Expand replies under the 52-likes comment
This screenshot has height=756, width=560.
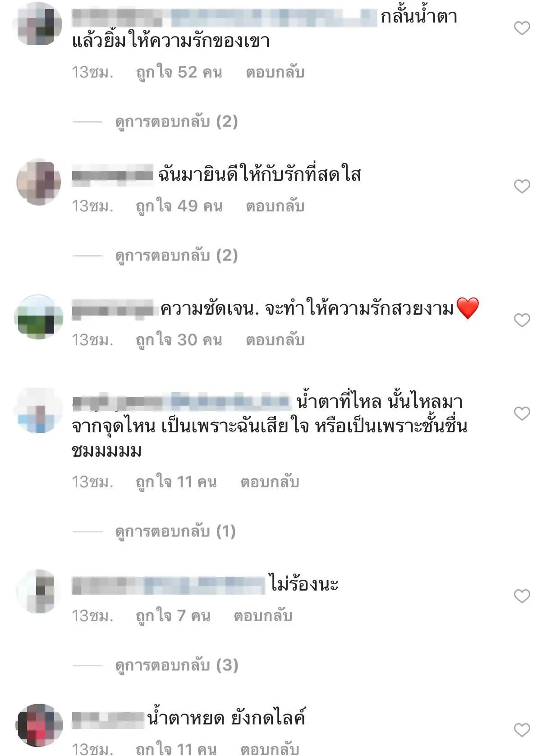[x=176, y=122]
